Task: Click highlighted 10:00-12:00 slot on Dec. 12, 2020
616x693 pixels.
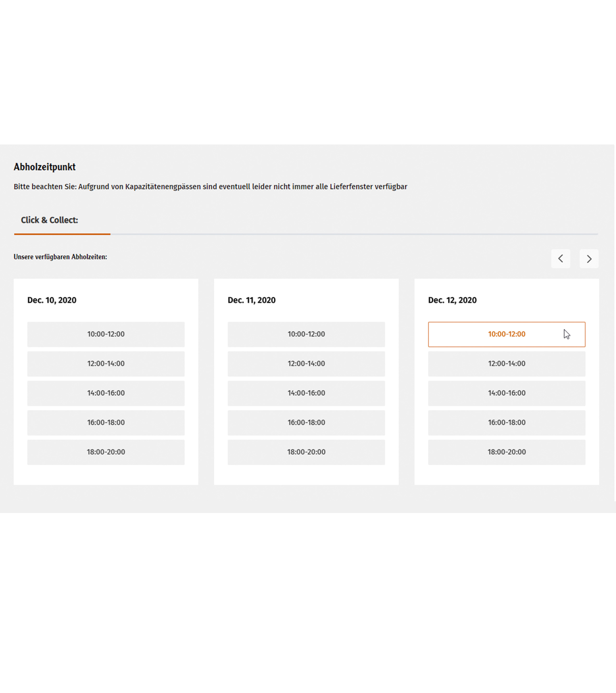Action: [507, 334]
